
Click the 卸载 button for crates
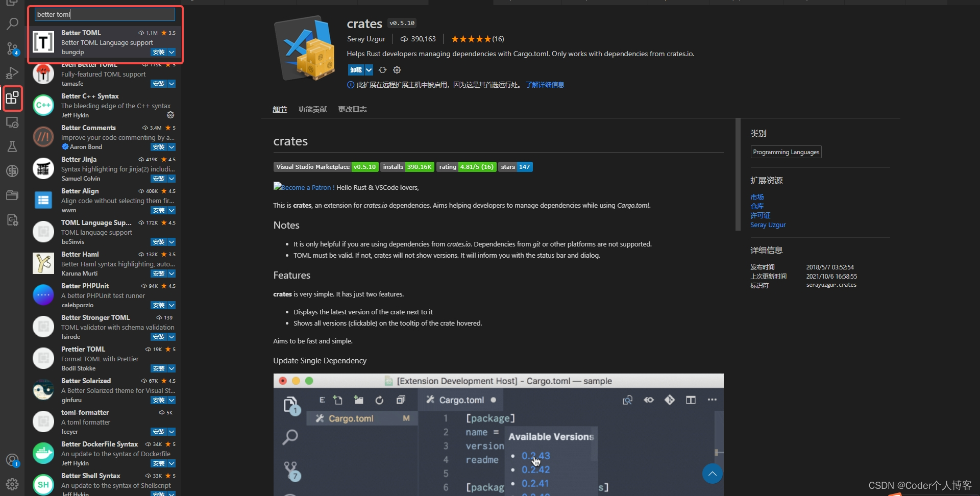coord(357,70)
